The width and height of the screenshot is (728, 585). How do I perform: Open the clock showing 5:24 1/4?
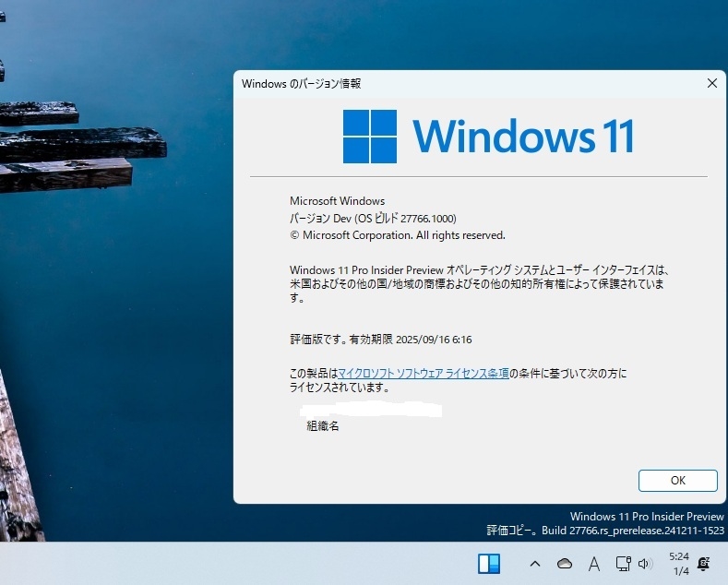click(x=679, y=564)
